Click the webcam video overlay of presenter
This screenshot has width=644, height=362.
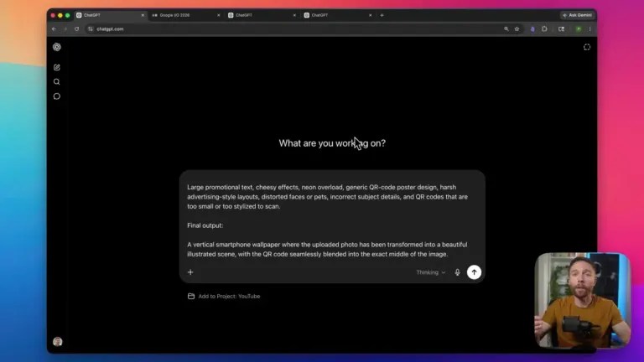pyautogui.click(x=583, y=301)
